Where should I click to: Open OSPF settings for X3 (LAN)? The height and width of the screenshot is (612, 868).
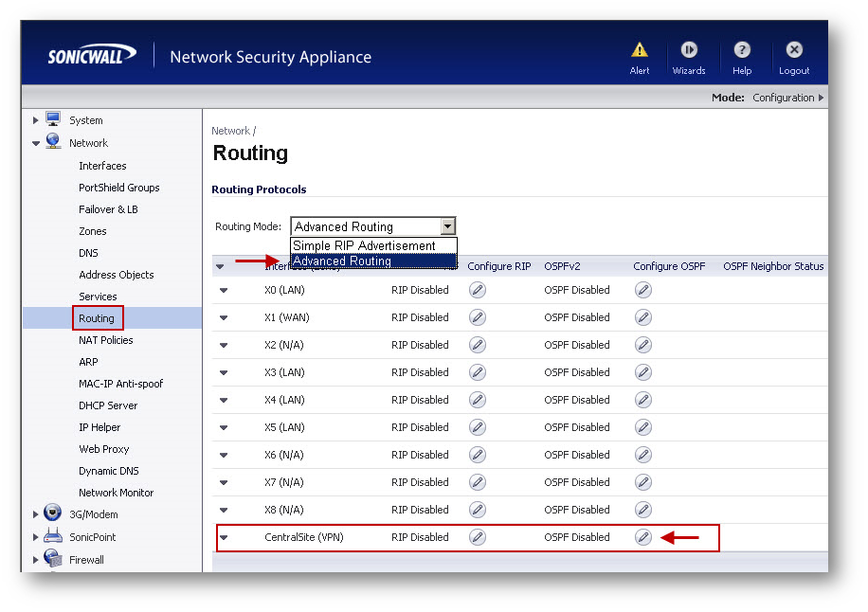coord(643,372)
